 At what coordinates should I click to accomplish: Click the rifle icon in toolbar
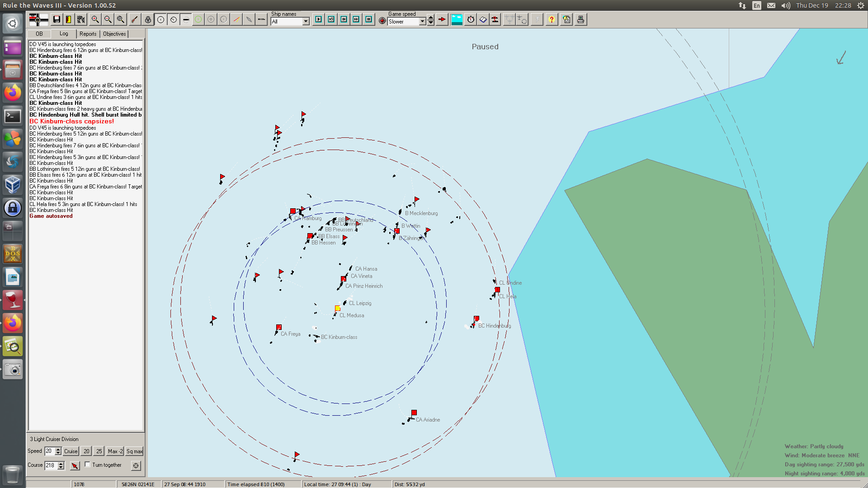[135, 19]
